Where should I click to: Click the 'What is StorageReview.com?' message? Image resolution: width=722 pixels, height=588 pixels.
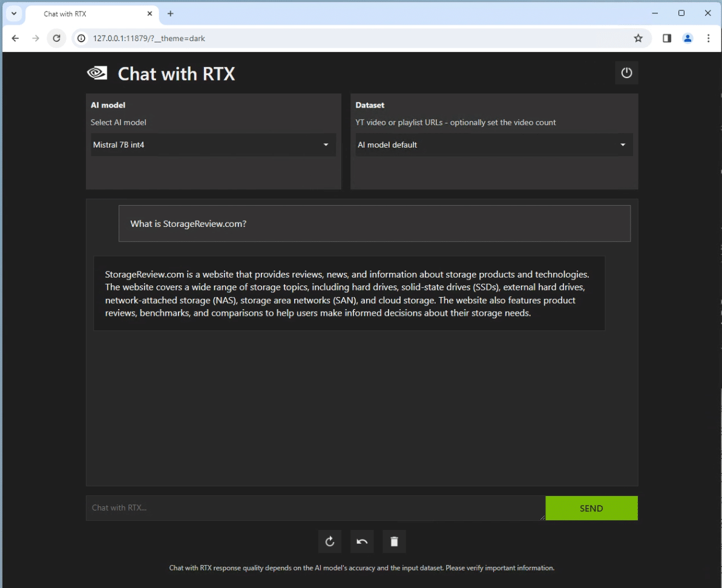tap(375, 224)
